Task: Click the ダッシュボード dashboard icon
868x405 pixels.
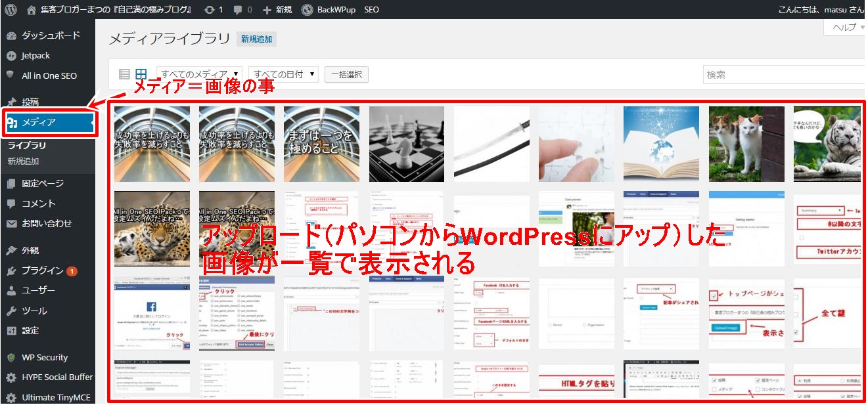Action: [x=11, y=35]
